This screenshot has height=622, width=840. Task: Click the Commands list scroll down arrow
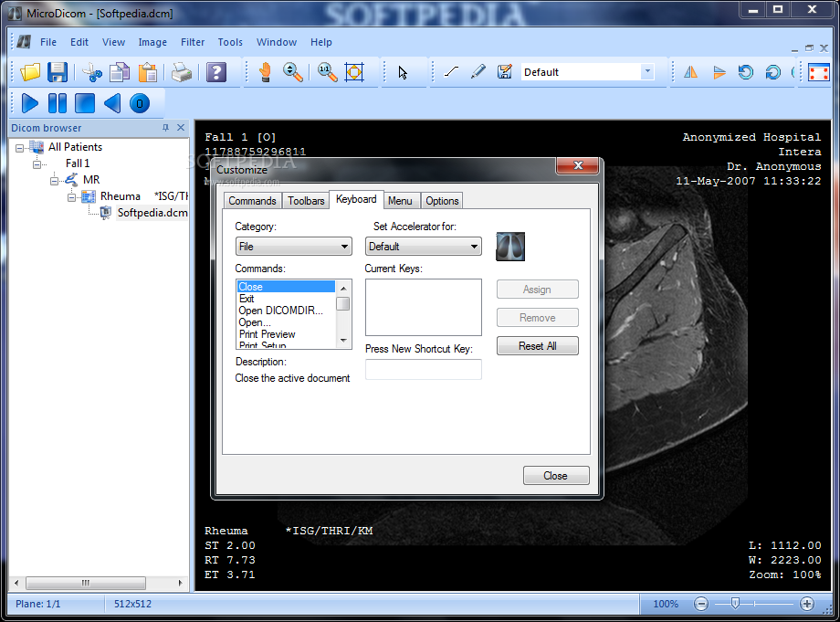(x=343, y=341)
